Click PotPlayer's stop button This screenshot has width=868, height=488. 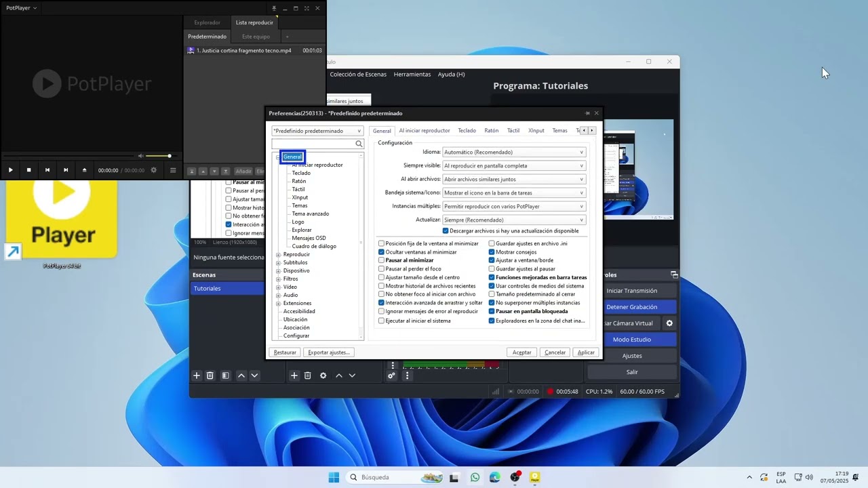tap(28, 170)
